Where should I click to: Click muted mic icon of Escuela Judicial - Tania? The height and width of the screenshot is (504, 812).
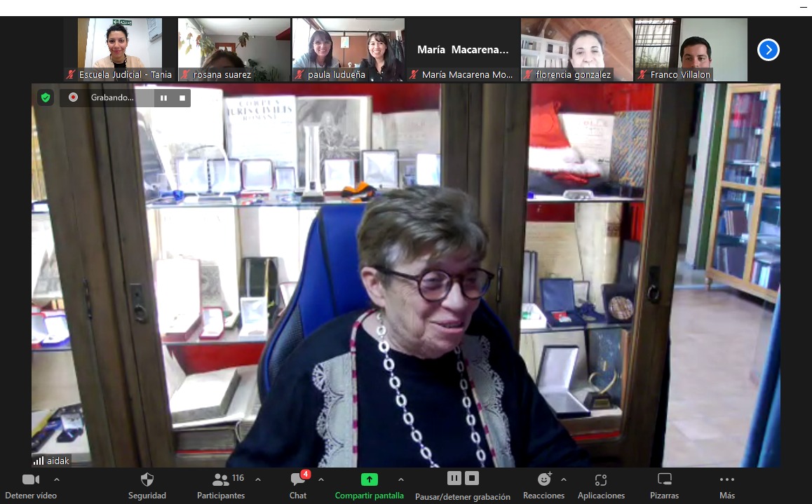71,74
